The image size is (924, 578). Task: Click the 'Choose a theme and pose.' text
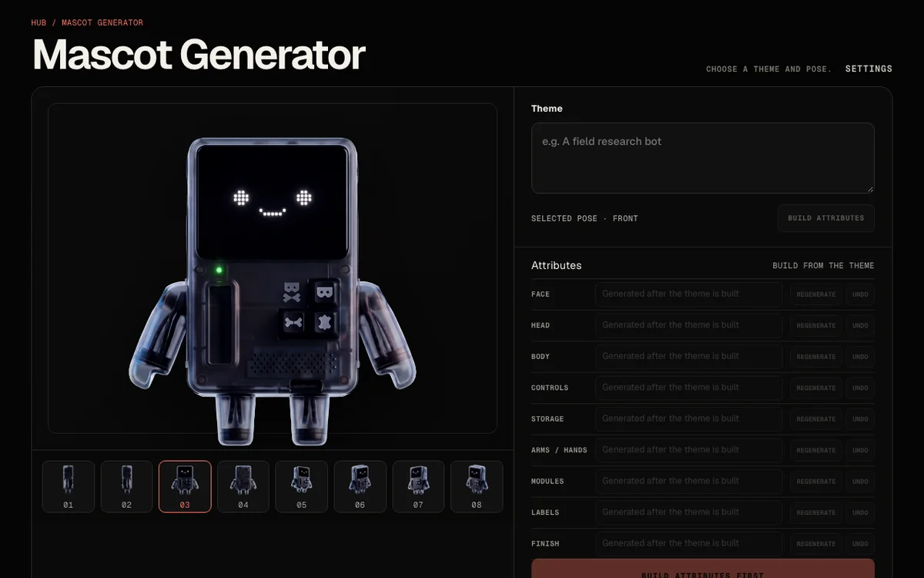point(768,69)
